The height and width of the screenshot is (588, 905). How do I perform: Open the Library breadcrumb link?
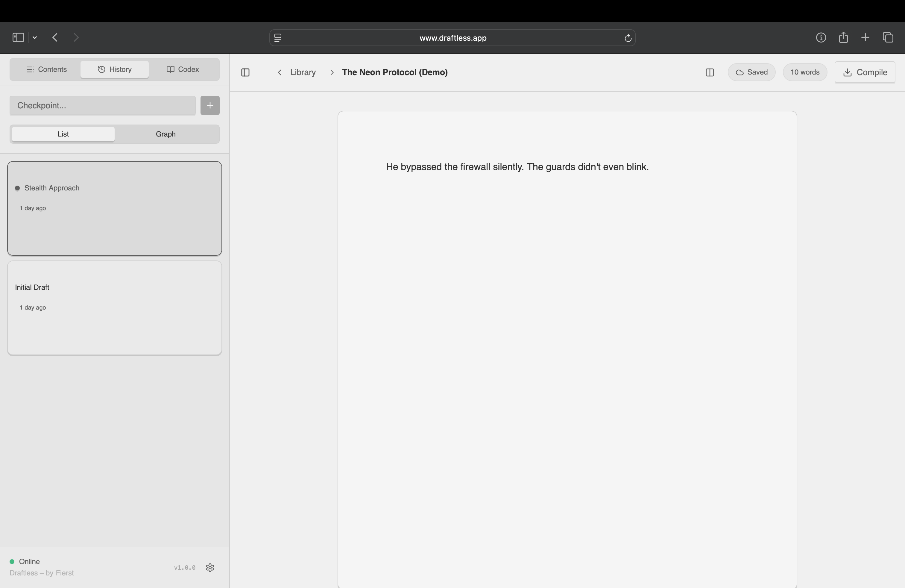point(303,72)
